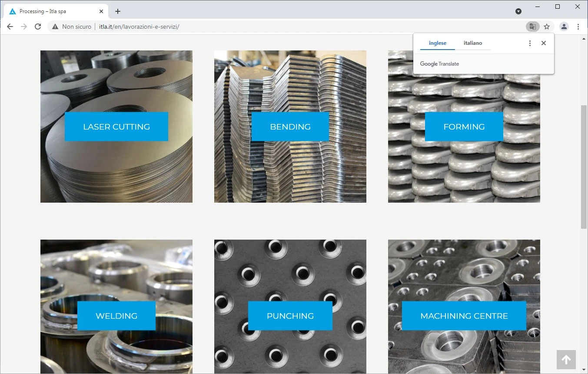Open the PUNCHING page
The width and height of the screenshot is (588, 374).
click(290, 316)
